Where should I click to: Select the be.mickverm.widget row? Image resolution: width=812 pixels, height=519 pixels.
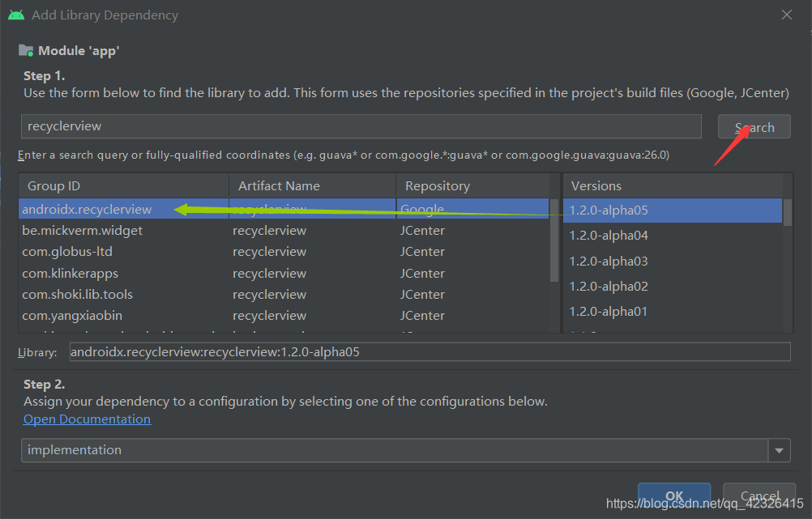click(x=284, y=230)
